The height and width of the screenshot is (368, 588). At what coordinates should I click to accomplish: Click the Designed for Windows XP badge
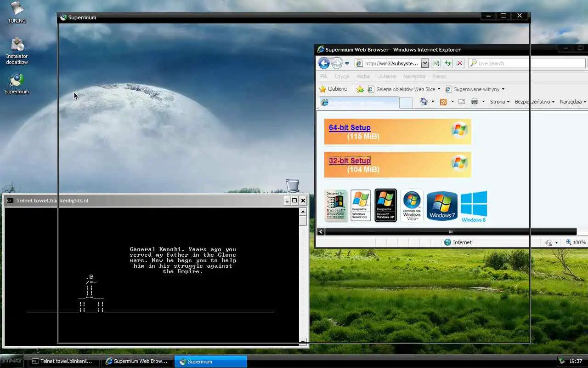(x=385, y=206)
